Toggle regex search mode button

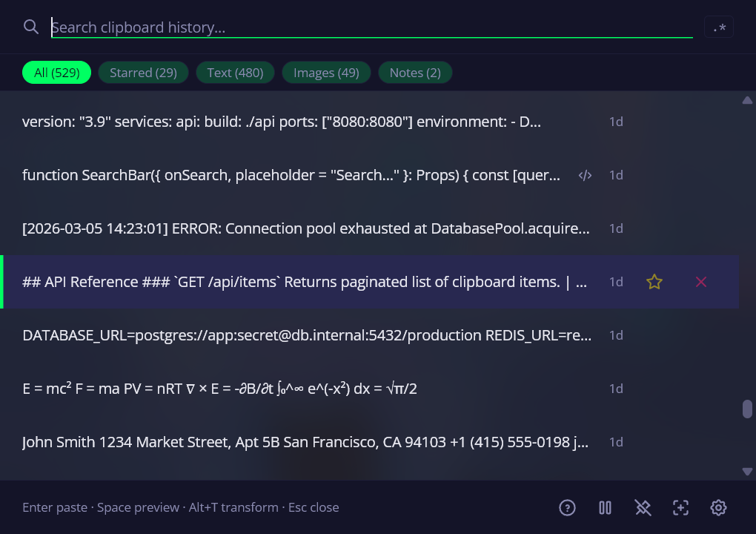coord(718,27)
